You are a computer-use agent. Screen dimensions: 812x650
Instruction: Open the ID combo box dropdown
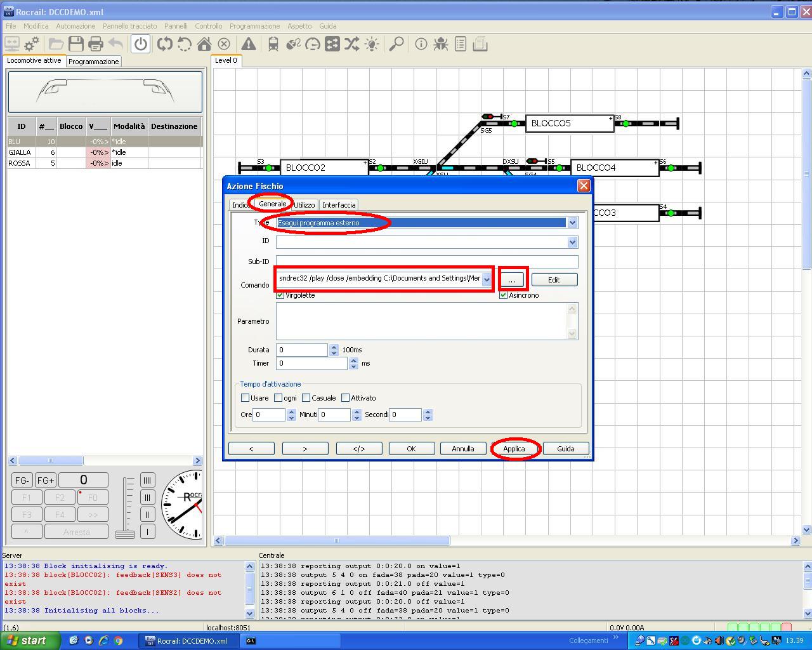point(572,242)
